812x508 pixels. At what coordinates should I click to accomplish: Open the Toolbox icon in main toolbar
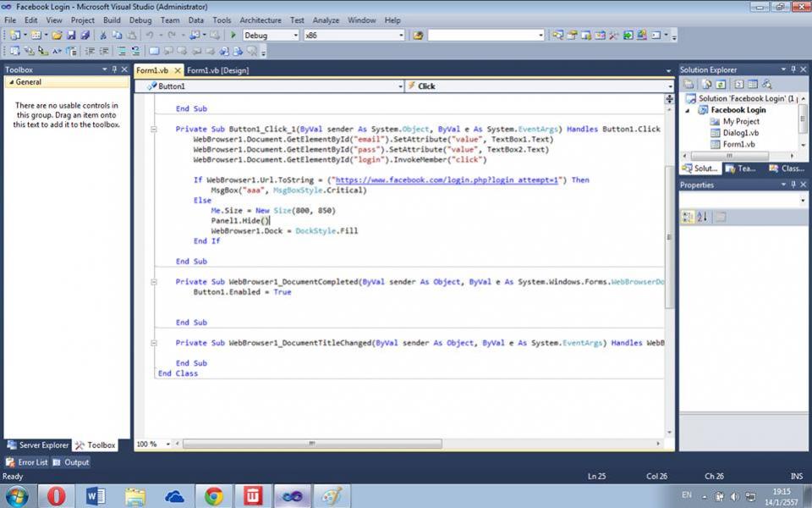click(614, 36)
